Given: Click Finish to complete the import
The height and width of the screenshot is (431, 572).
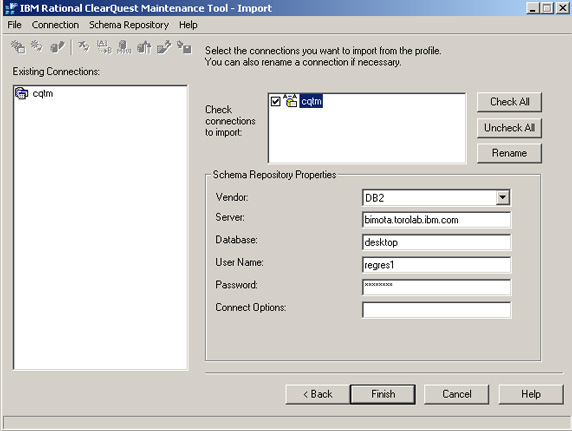Looking at the screenshot, I should pos(383,394).
